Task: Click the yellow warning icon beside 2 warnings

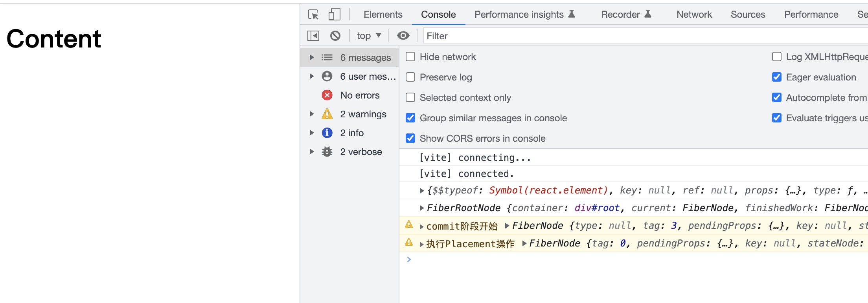Action: pyautogui.click(x=327, y=114)
